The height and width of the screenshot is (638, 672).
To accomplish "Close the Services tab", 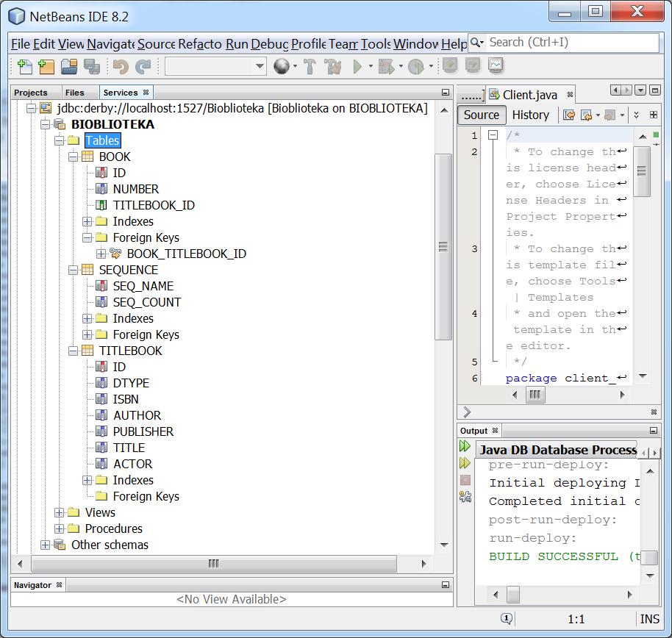I will point(146,92).
